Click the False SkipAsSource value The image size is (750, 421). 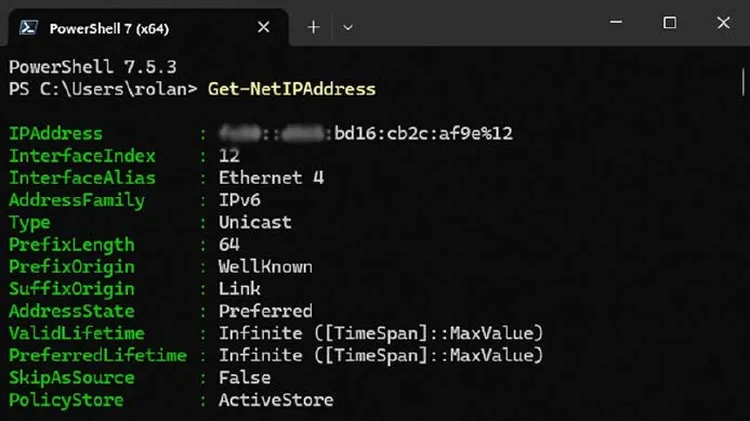(244, 377)
